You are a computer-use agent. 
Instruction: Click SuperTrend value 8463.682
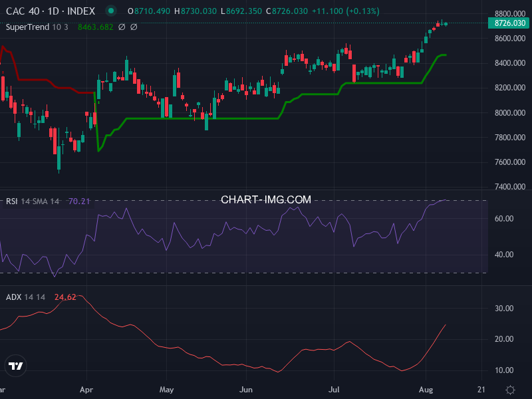click(95, 27)
